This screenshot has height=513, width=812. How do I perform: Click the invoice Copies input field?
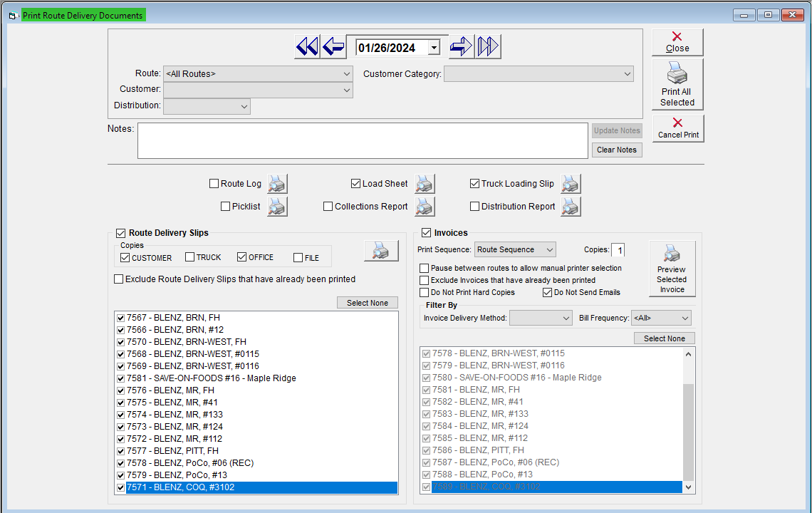[x=618, y=250]
